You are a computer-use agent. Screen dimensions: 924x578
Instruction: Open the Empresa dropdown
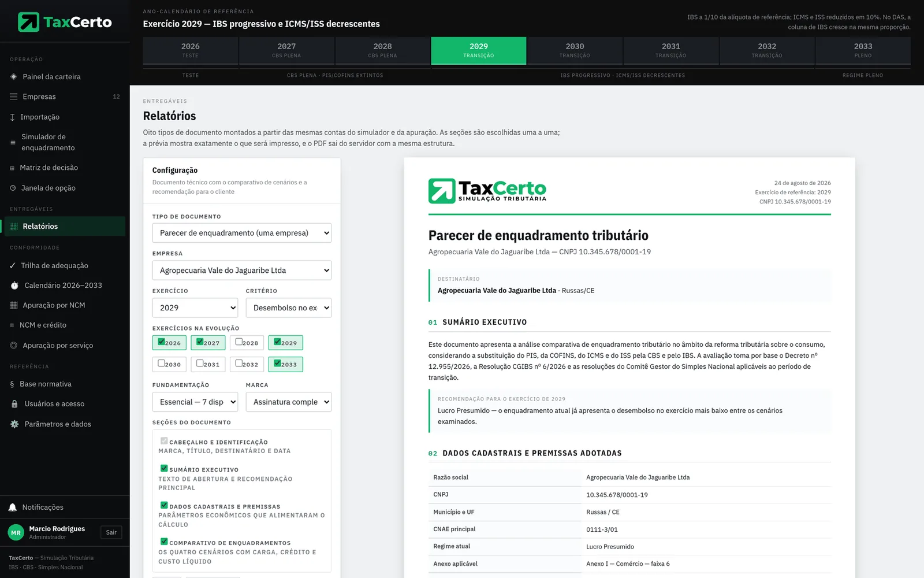[x=242, y=271]
